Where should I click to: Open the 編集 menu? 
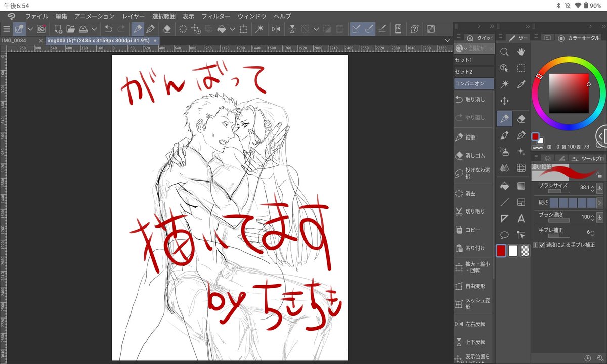tap(61, 16)
